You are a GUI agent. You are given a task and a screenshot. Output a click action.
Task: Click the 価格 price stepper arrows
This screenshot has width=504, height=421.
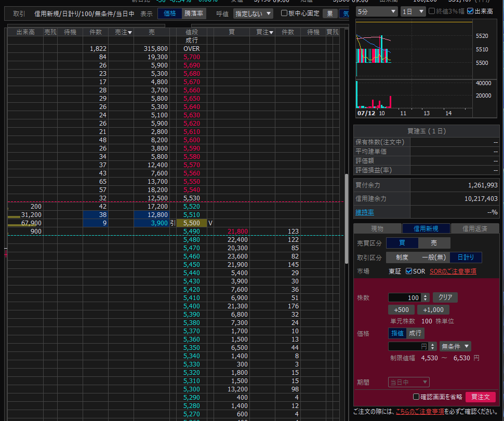(x=432, y=346)
